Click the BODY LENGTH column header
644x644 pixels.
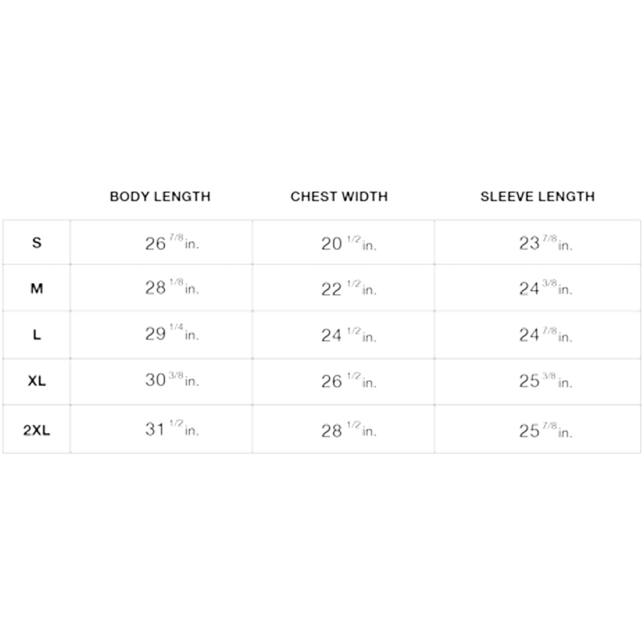[160, 197]
